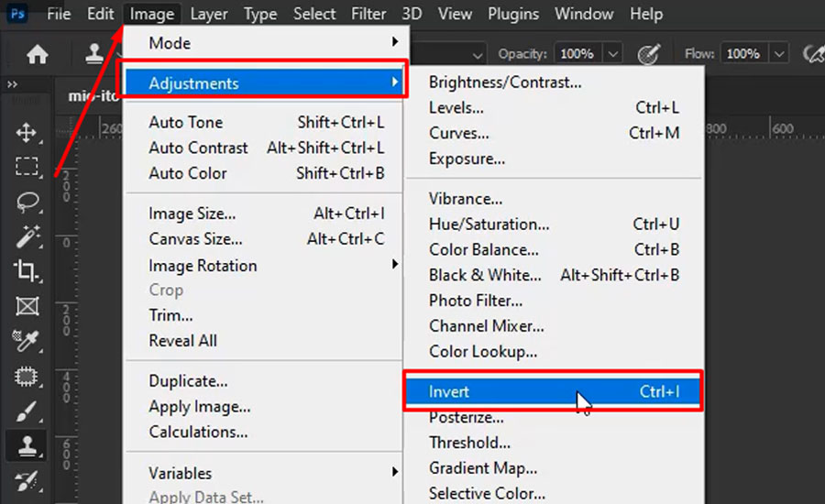Select the Brush tool
Screen dimensions: 825x504
(27, 411)
